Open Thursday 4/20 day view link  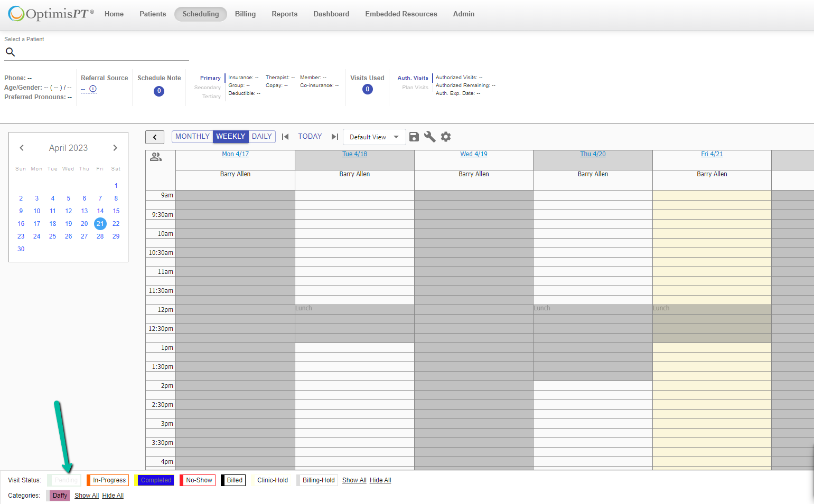point(593,154)
